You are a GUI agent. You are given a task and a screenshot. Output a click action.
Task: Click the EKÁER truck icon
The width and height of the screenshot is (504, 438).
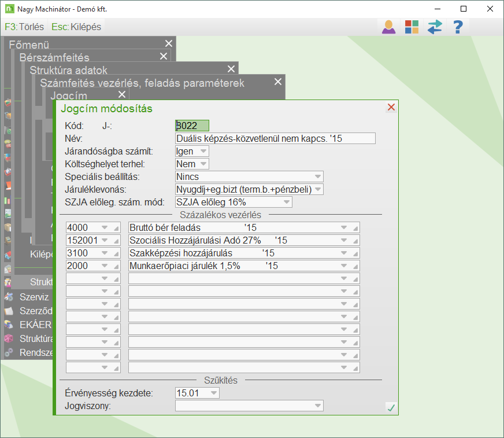pyautogui.click(x=9, y=325)
